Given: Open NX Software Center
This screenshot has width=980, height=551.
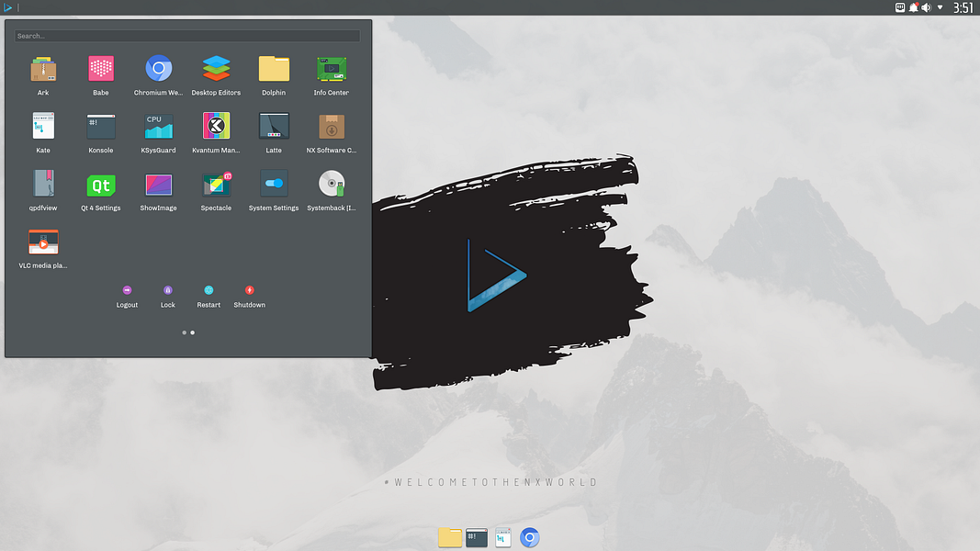Looking at the screenshot, I should point(332,132).
